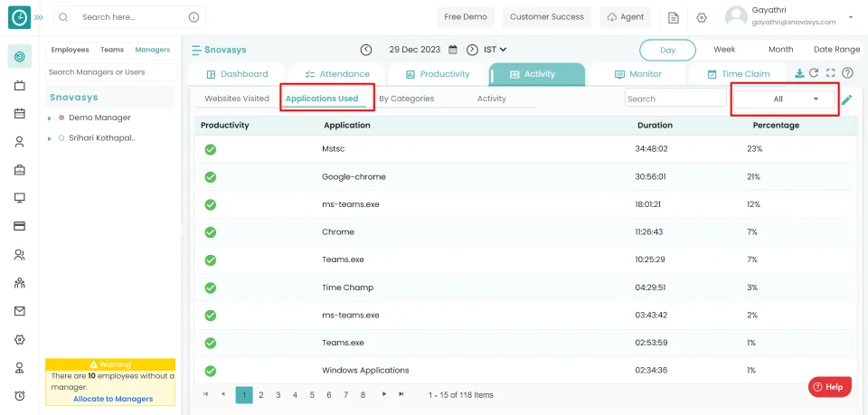Screen dimensions: 868x415
Task: Click Gayathri's profile avatar
Action: [736, 17]
